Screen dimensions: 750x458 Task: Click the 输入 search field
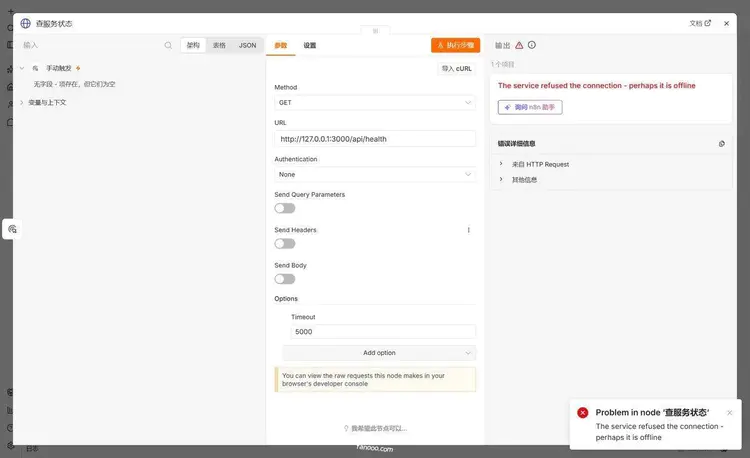tap(91, 45)
